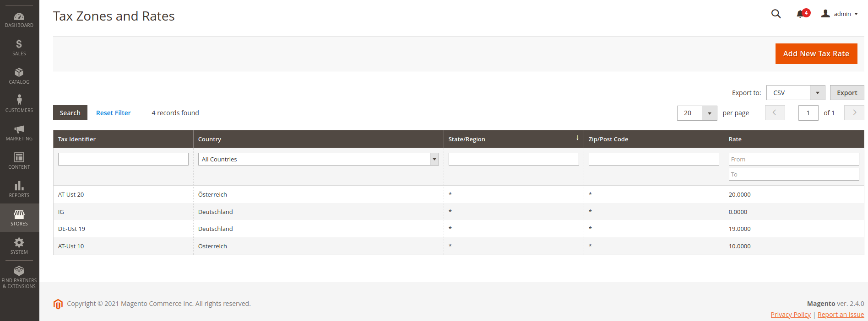Open the All Countries filter dropdown

point(318,159)
